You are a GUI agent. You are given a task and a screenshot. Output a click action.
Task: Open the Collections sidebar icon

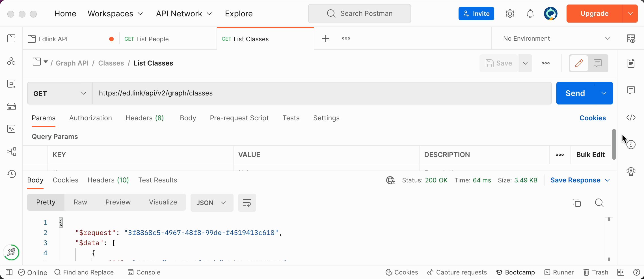click(11, 38)
